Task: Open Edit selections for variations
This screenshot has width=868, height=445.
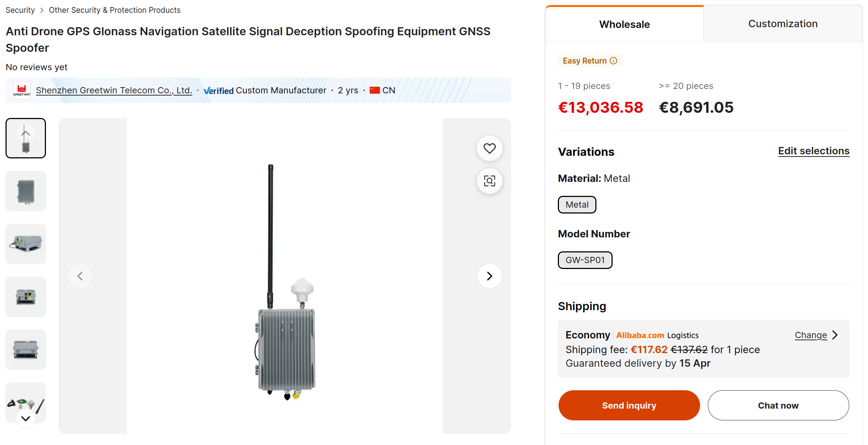Action: tap(814, 151)
